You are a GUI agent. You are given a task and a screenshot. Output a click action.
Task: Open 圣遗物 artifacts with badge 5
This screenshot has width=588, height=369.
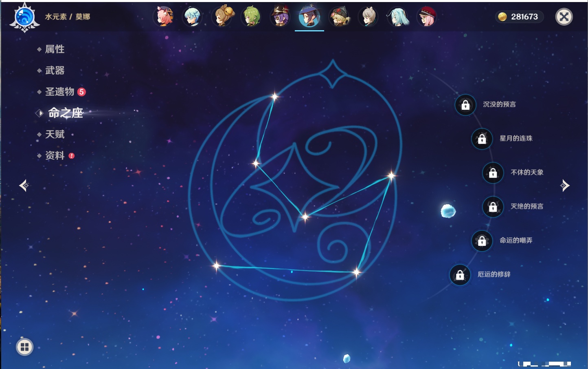coord(60,92)
